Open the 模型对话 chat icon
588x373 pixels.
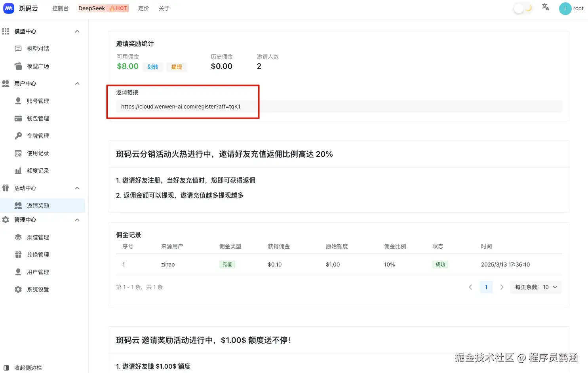(18, 49)
